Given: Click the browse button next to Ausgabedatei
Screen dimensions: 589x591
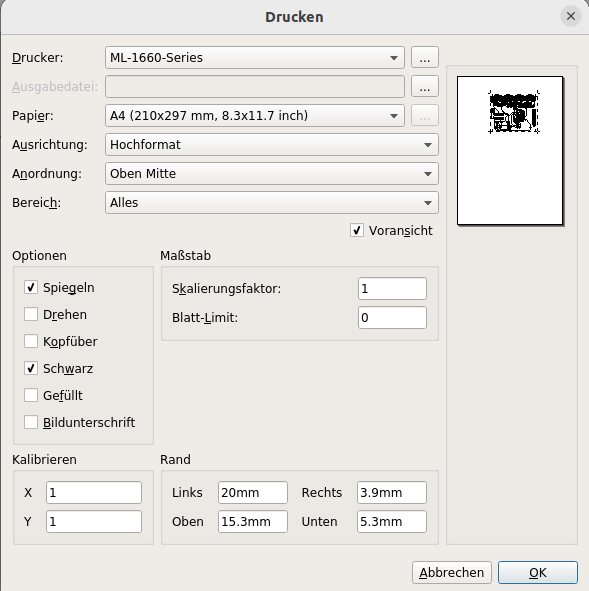Looking at the screenshot, I should [425, 87].
